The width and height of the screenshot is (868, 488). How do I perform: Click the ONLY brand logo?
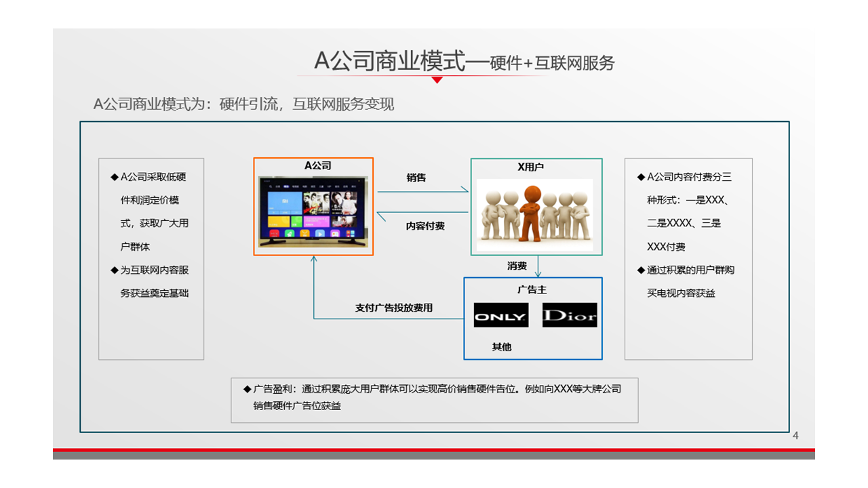pos(501,316)
